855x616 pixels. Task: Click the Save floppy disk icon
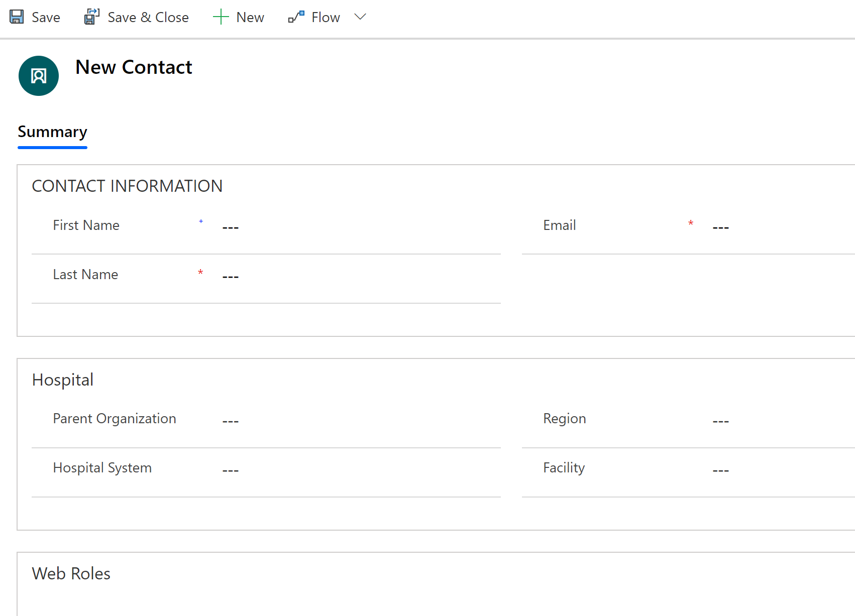click(x=17, y=17)
